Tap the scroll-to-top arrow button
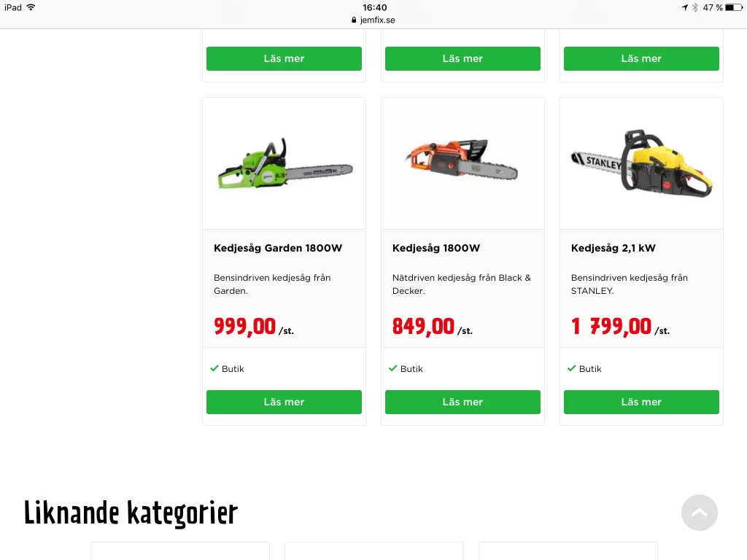The width and height of the screenshot is (747, 560). [700, 513]
